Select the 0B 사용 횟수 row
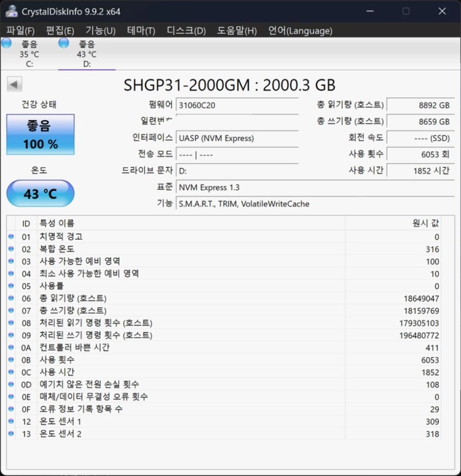Screen dimensions: 461x476 click(224, 360)
